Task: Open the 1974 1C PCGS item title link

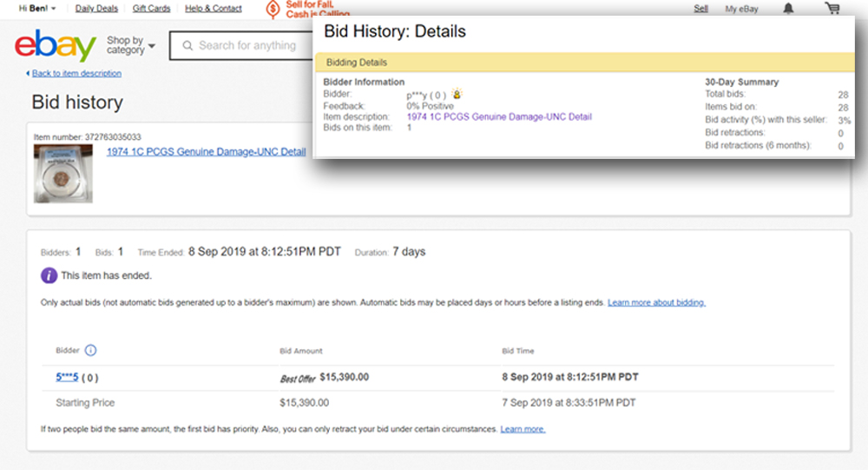Action: point(206,151)
